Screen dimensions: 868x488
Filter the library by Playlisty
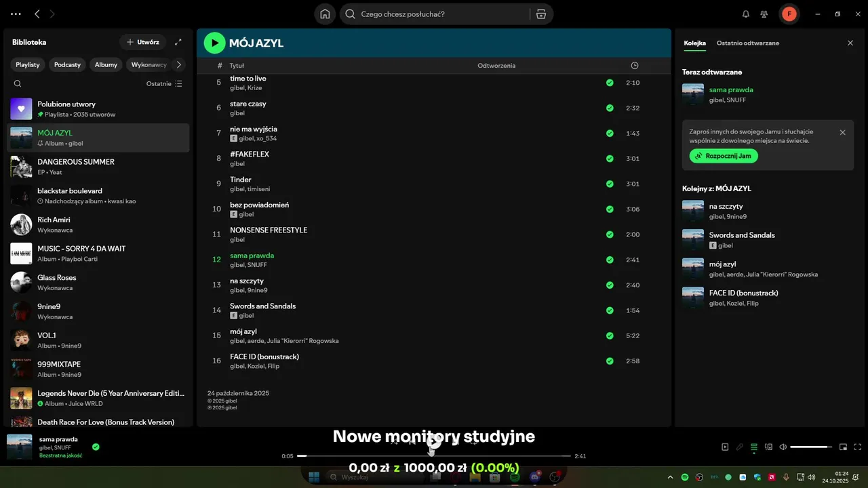click(28, 65)
